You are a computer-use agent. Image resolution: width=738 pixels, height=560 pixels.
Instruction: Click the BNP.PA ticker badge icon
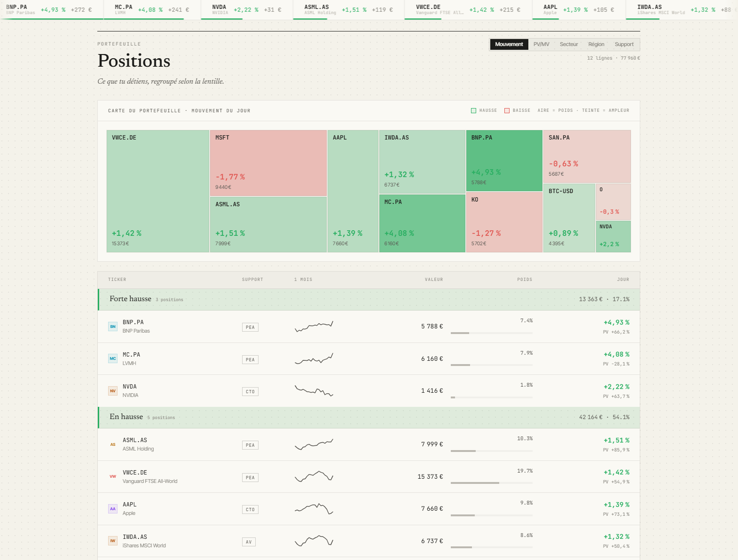click(x=113, y=327)
